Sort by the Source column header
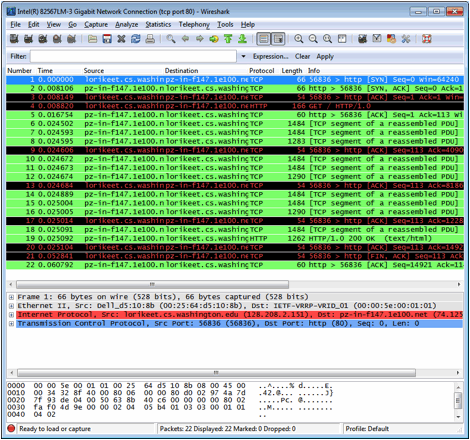The image size is (470, 440). pos(94,71)
